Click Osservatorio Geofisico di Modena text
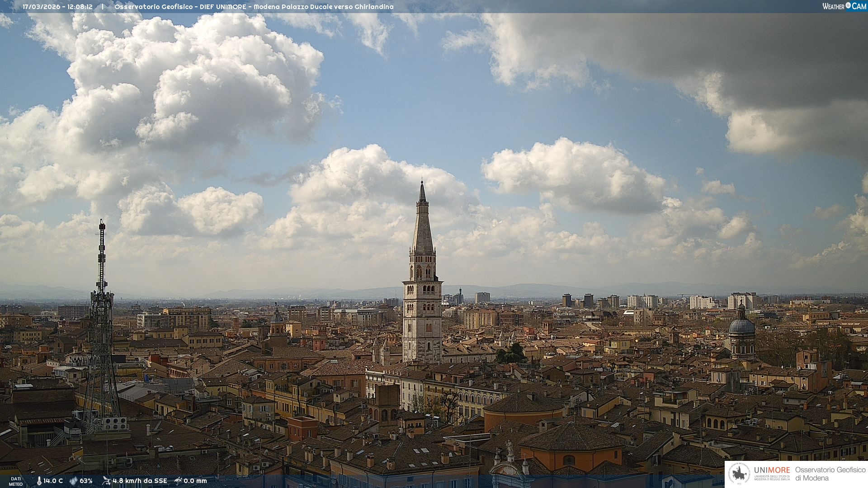Viewport: 868px width, 488px height. (x=830, y=474)
